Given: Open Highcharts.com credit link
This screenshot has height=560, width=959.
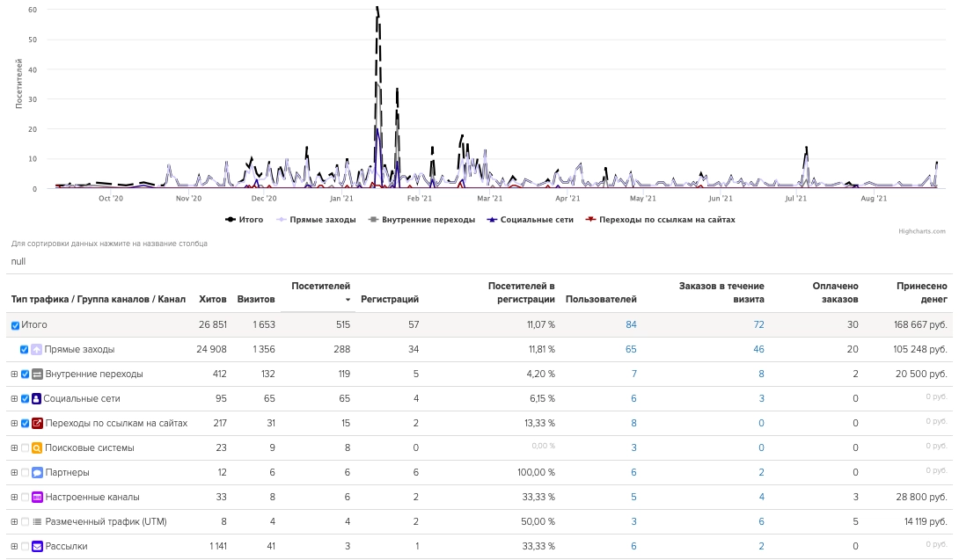Looking at the screenshot, I should pyautogui.click(x=922, y=231).
